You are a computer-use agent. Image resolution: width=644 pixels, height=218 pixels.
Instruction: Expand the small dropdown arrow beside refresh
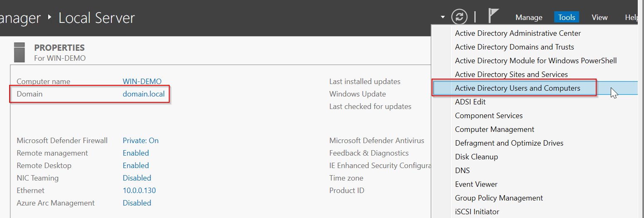pos(442,17)
